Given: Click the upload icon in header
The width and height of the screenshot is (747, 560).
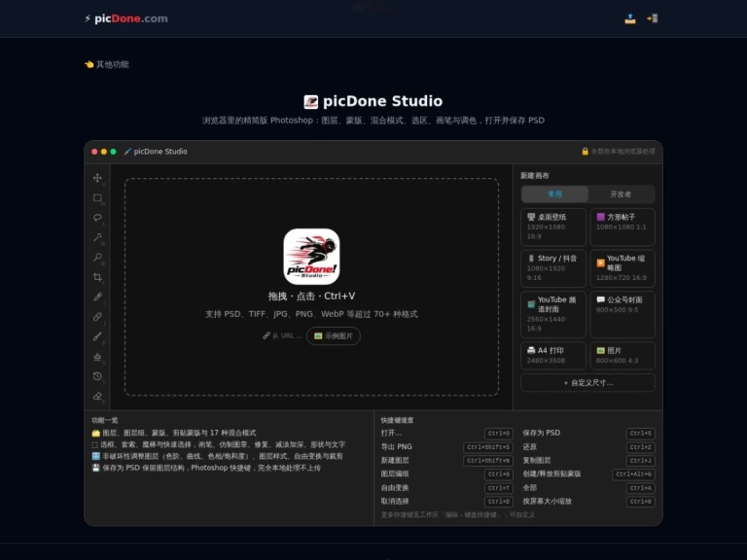Looking at the screenshot, I should click(x=630, y=18).
